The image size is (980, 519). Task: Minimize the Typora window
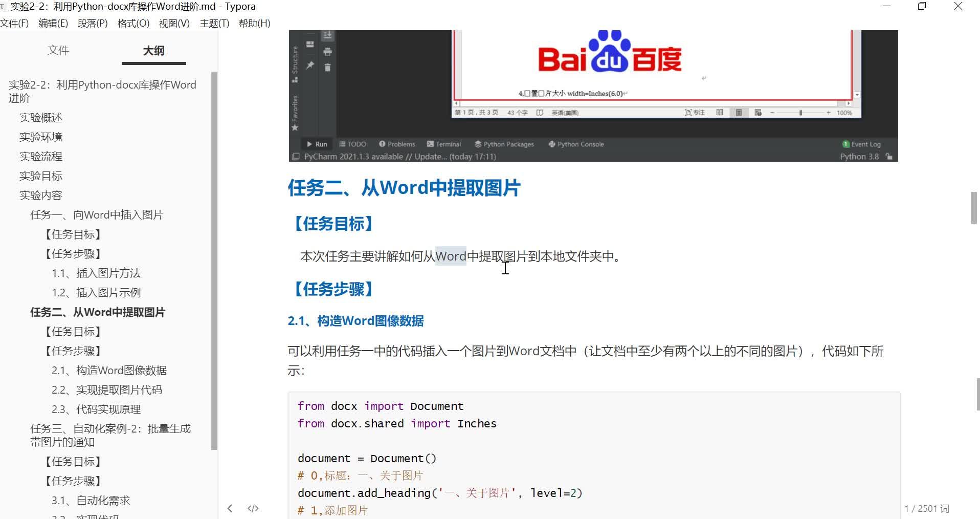coord(887,6)
